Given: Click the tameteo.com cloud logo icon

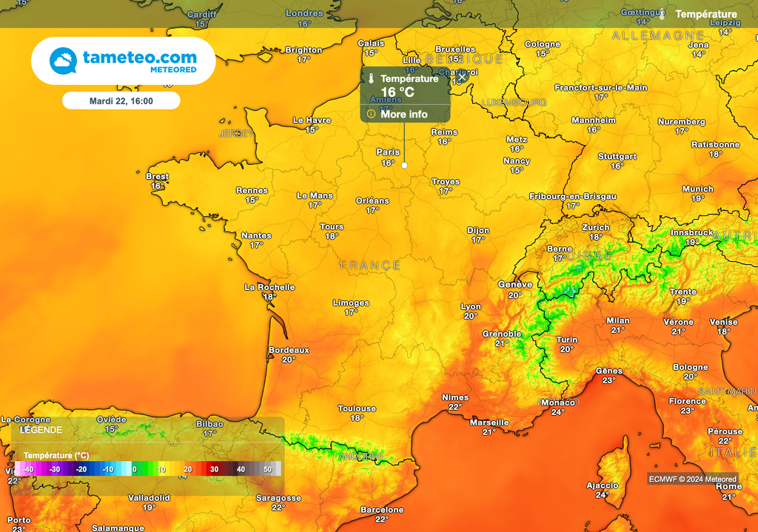Looking at the screenshot, I should [x=63, y=61].
